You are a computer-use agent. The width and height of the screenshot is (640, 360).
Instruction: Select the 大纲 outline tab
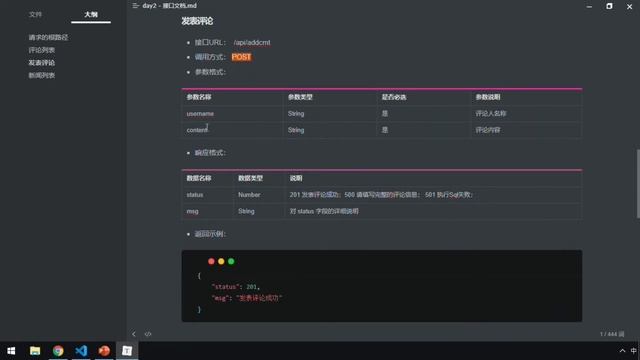coord(91,14)
